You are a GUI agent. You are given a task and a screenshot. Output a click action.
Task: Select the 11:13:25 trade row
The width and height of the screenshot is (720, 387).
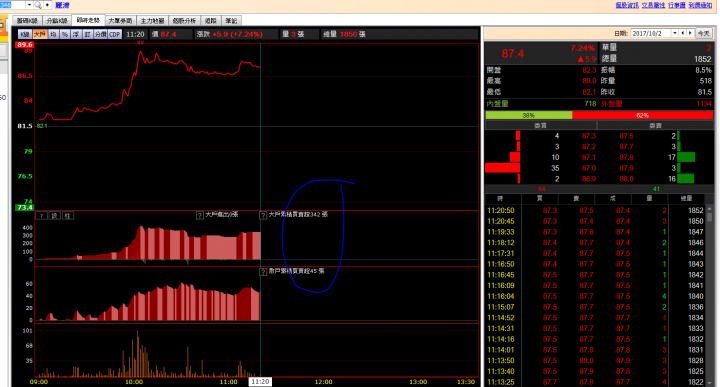coord(595,382)
